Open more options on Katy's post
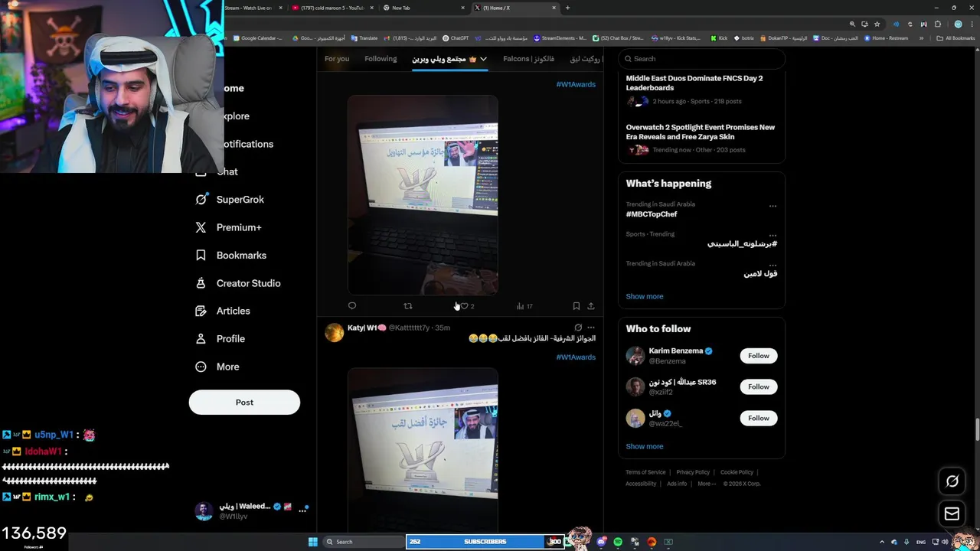The height and width of the screenshot is (551, 980). [x=590, y=328]
